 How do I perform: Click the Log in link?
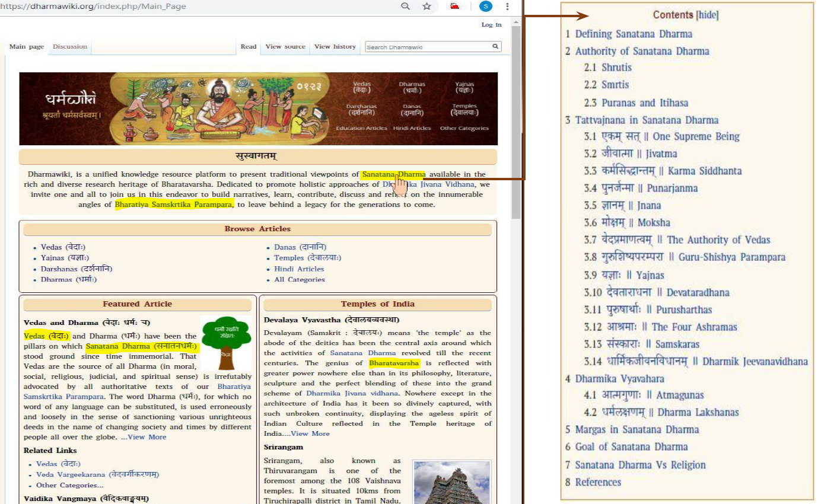click(x=491, y=25)
